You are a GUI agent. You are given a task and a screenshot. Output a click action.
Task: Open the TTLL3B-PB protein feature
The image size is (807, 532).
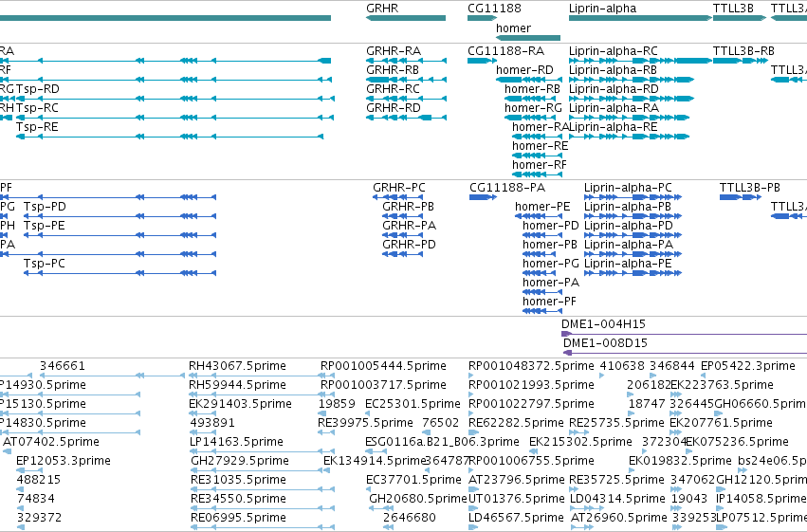tap(750, 188)
